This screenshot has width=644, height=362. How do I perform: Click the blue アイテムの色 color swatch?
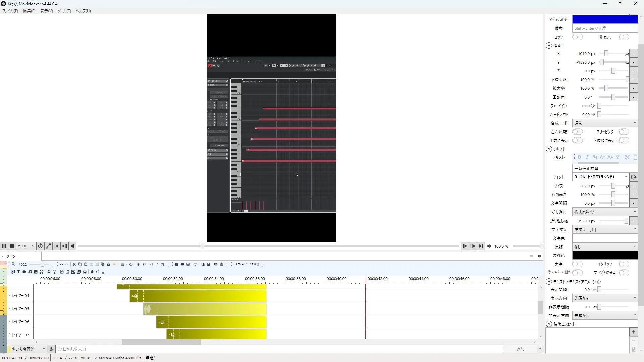[604, 19]
